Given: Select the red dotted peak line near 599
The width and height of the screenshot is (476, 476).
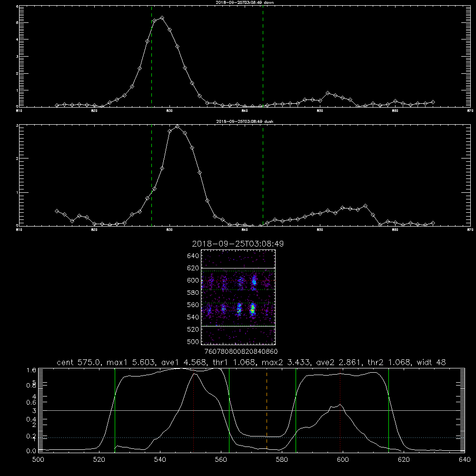Looking at the screenshot, I should pyautogui.click(x=340, y=411).
